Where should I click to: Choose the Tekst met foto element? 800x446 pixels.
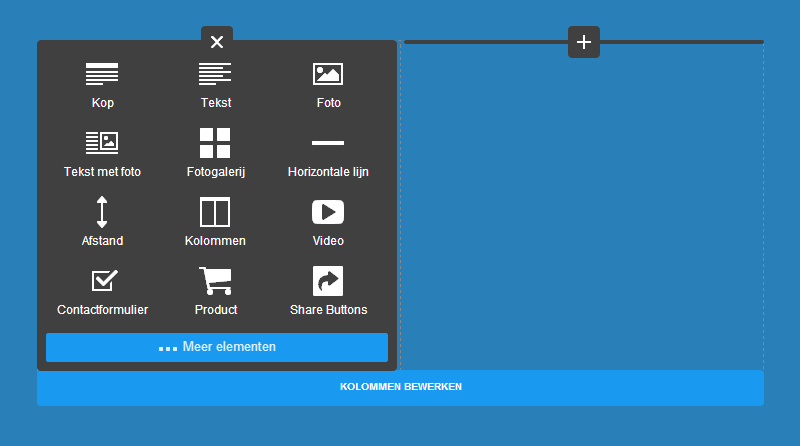[x=102, y=154]
